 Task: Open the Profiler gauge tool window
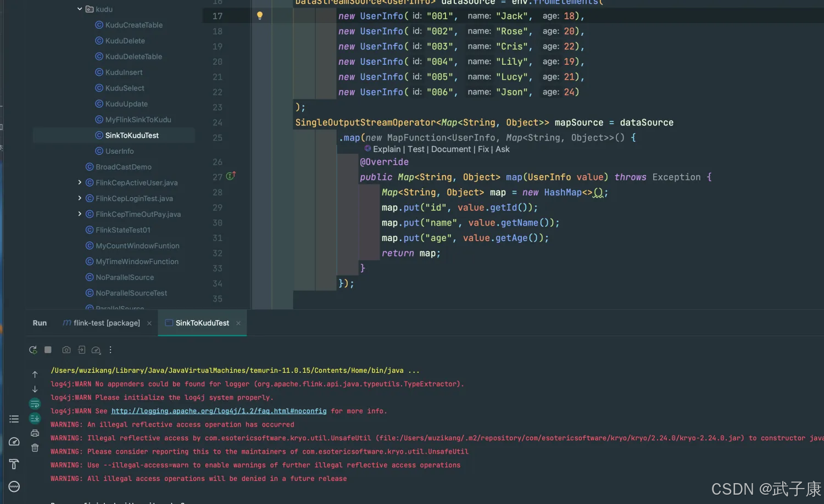[14, 441]
